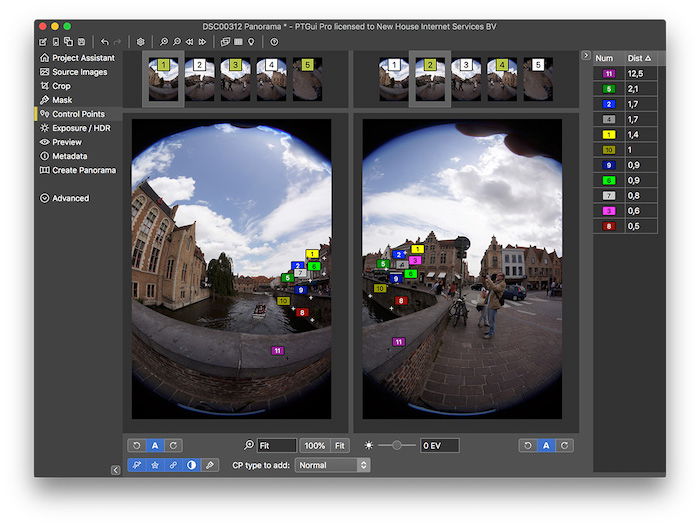
Task: Click the 100% zoom button
Action: [x=314, y=445]
